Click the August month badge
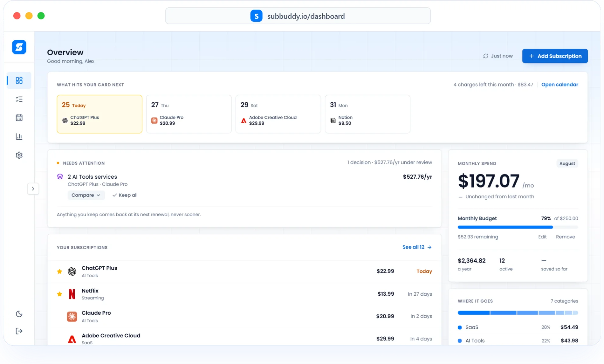The width and height of the screenshot is (604, 364). (x=567, y=163)
